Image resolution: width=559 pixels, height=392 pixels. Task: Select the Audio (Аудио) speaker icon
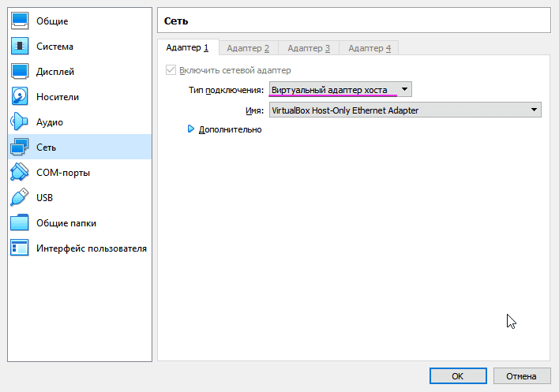click(x=20, y=122)
